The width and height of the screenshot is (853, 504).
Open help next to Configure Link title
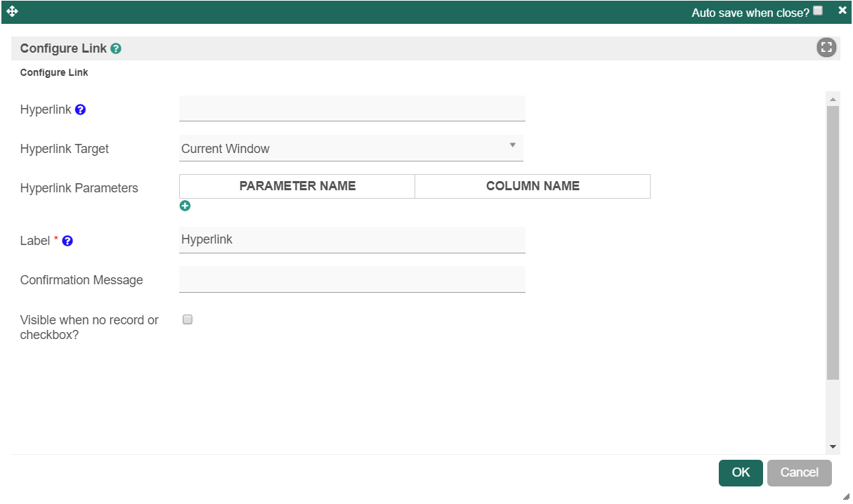pyautogui.click(x=116, y=49)
